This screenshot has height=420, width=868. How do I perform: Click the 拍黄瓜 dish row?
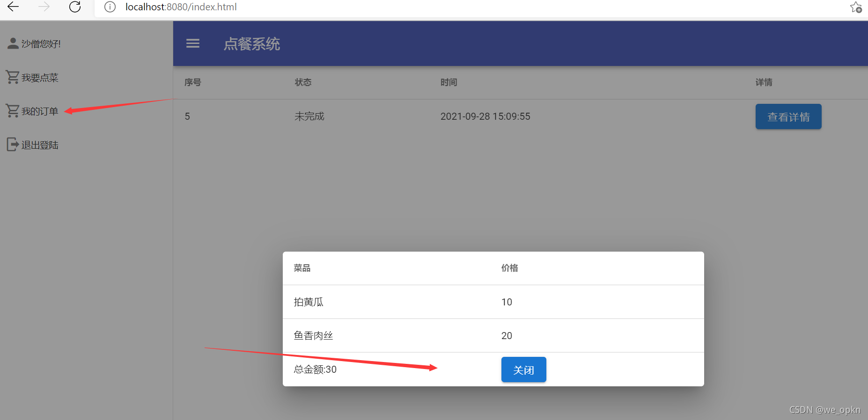coord(493,302)
